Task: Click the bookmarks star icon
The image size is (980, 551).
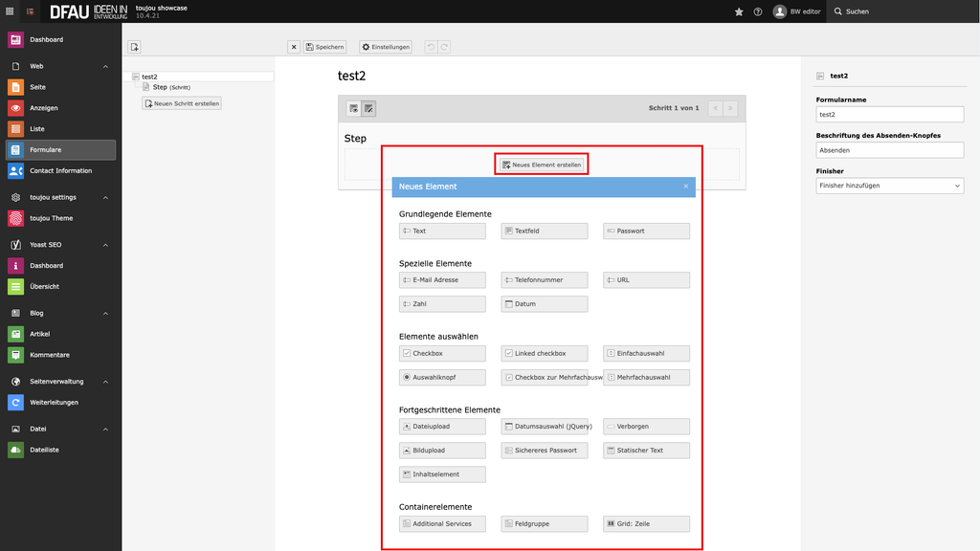Action: point(739,11)
